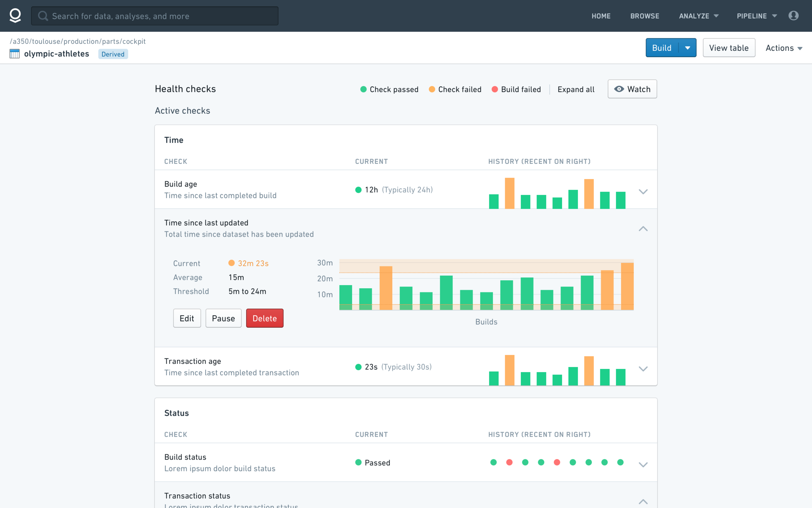Open the ANALYZE dropdown menu

click(x=699, y=16)
